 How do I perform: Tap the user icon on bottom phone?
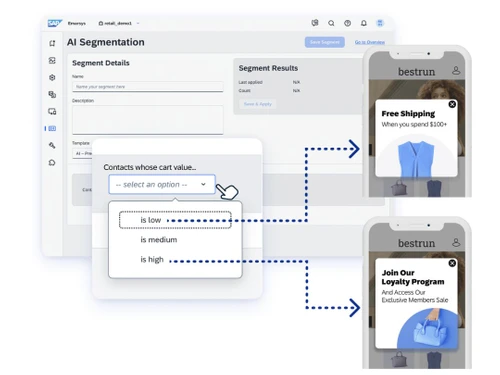pos(456,242)
